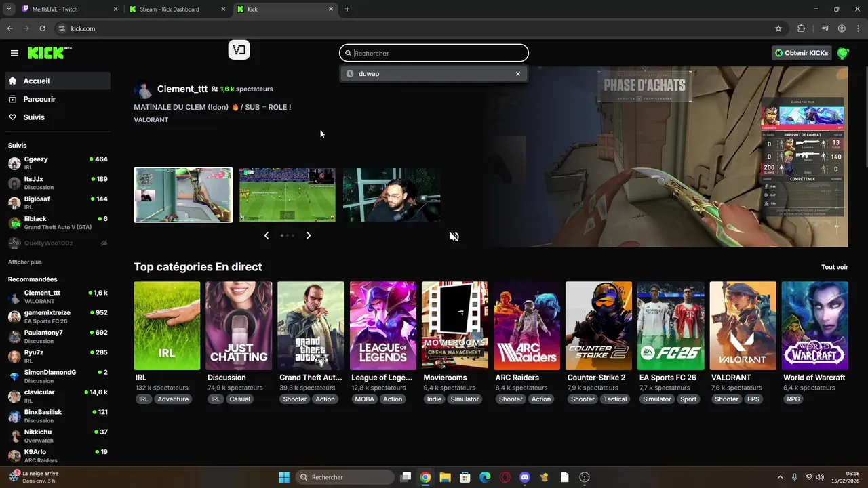Select football match carousel thumbnail
This screenshot has width=868, height=488.
pyautogui.click(x=288, y=195)
